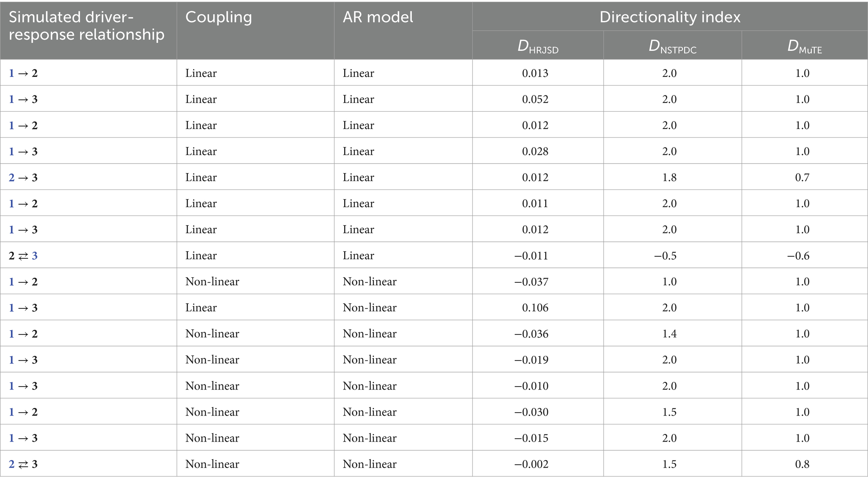Click NSTPDC value 1.5 in the −0.030 row

pos(669,412)
